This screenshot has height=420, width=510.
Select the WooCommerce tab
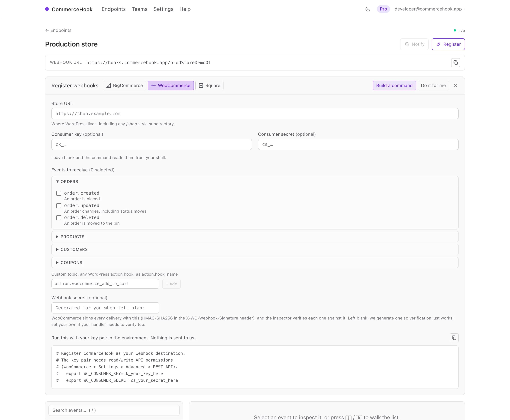point(171,85)
